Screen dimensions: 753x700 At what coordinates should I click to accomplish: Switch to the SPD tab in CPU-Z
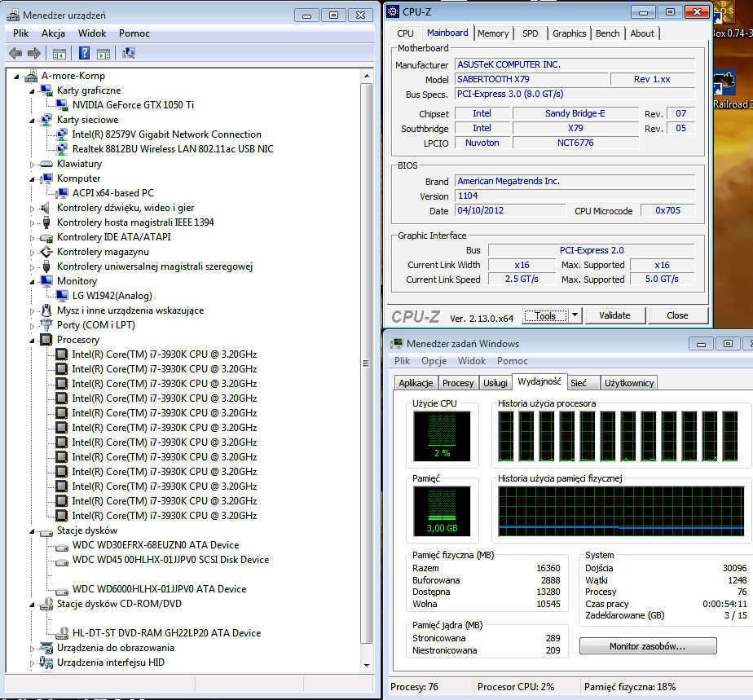point(531,33)
